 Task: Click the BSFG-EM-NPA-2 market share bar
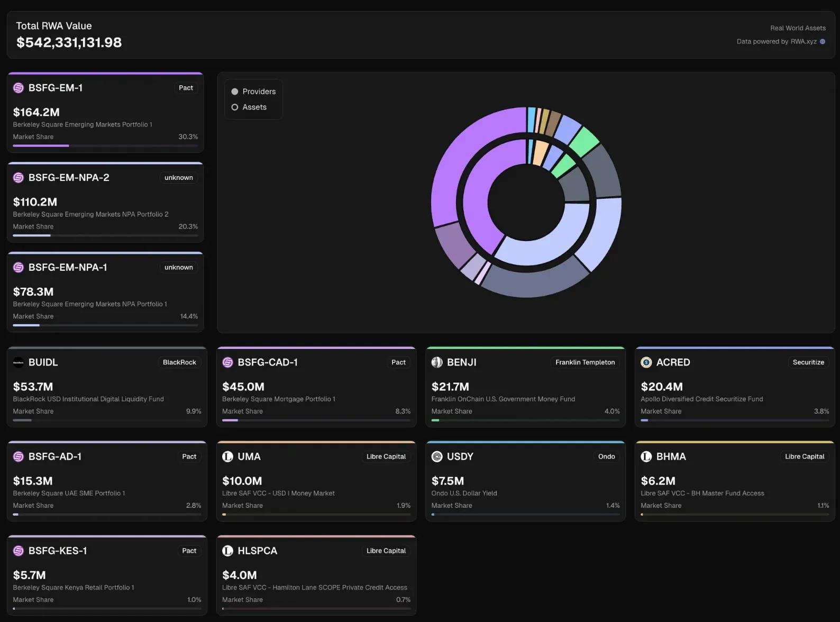click(105, 235)
